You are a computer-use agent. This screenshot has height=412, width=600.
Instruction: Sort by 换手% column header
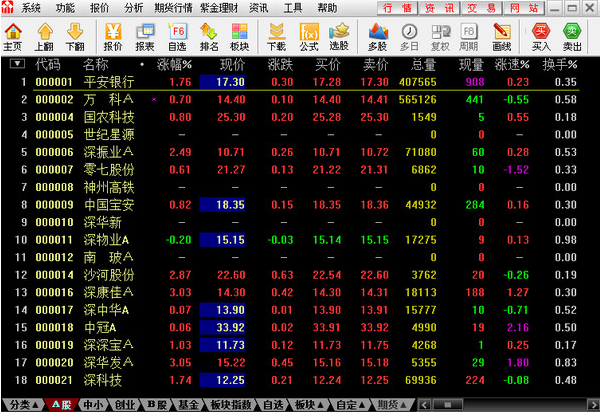pos(559,65)
